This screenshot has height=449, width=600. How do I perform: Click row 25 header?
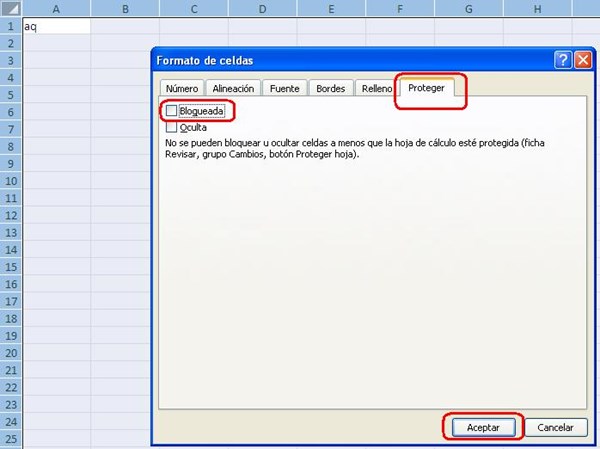click(11, 439)
